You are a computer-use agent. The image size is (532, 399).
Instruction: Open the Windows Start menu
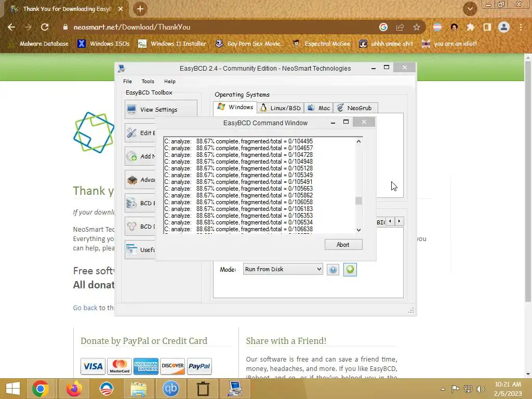click(13, 389)
